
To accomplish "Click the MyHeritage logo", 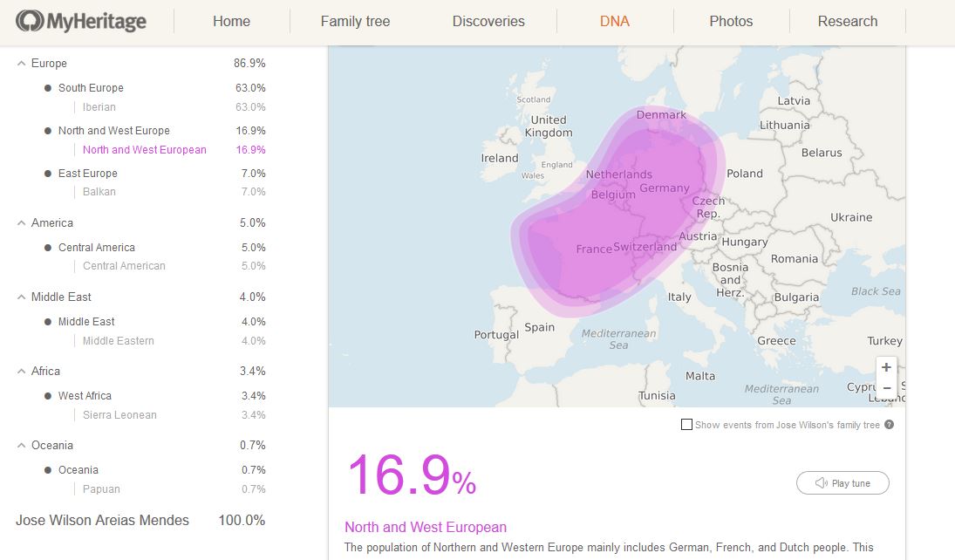I will [81, 21].
